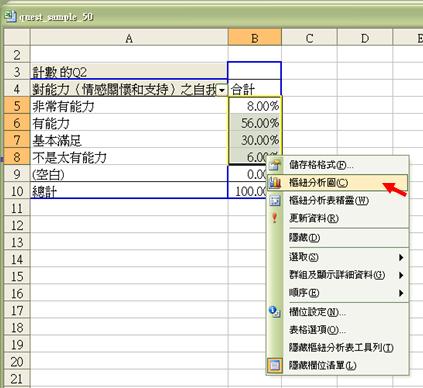Click the 樞紐分析表精靈 wizard icon

point(275,200)
